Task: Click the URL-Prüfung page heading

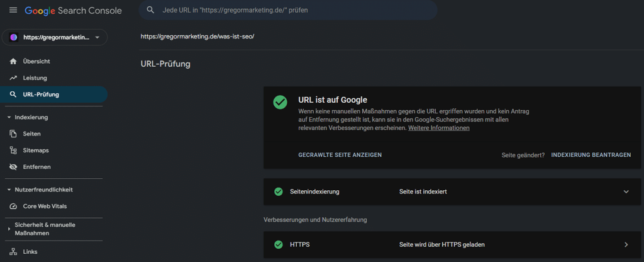Action: [x=165, y=64]
